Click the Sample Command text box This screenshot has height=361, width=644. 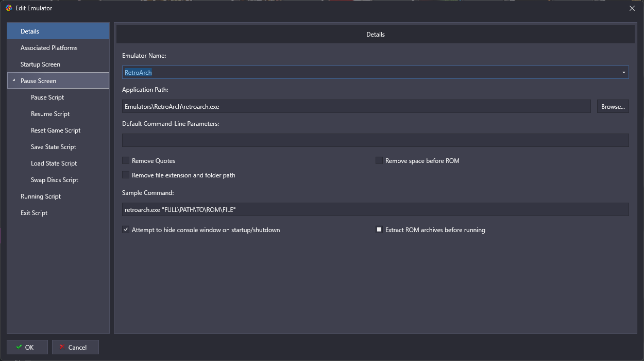point(376,210)
